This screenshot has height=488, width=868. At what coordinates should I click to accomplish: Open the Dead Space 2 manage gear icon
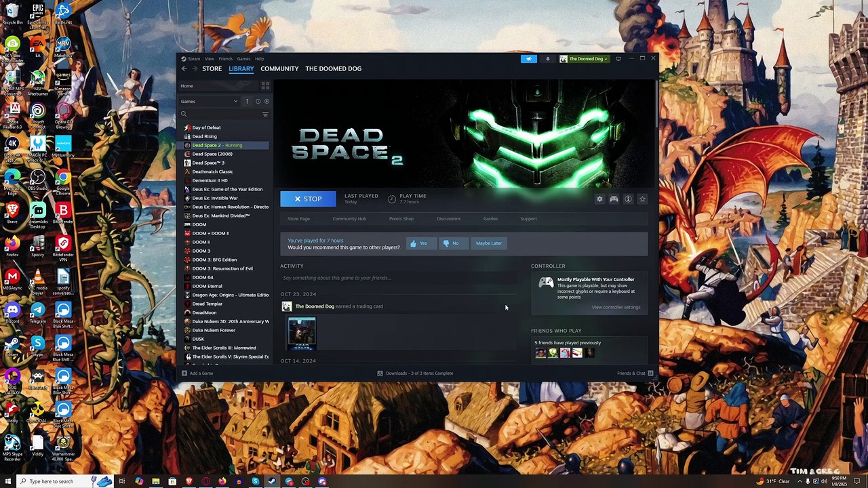(599, 199)
